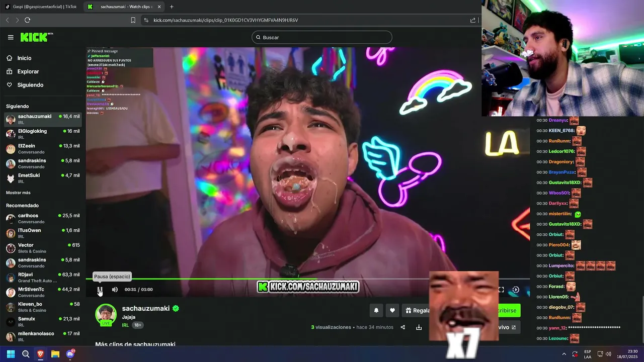
Task: Select the sachauzumaki Watch clips tab
Action: click(124, 7)
